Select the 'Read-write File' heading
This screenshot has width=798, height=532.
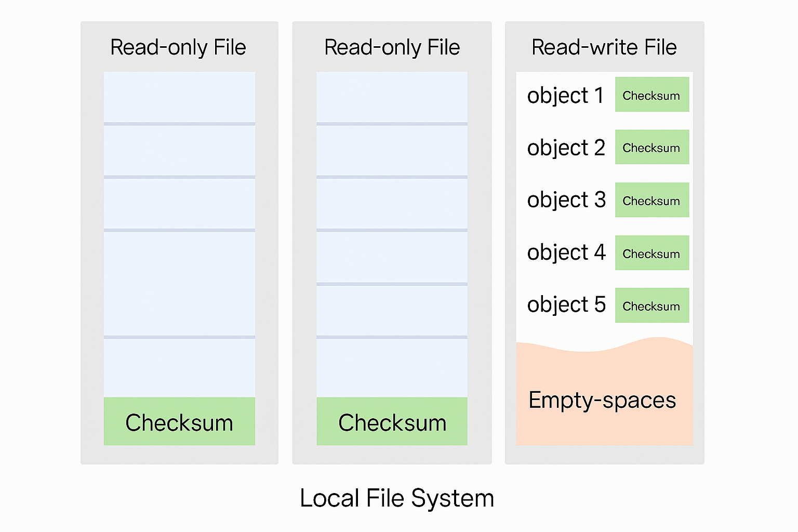coord(604,47)
